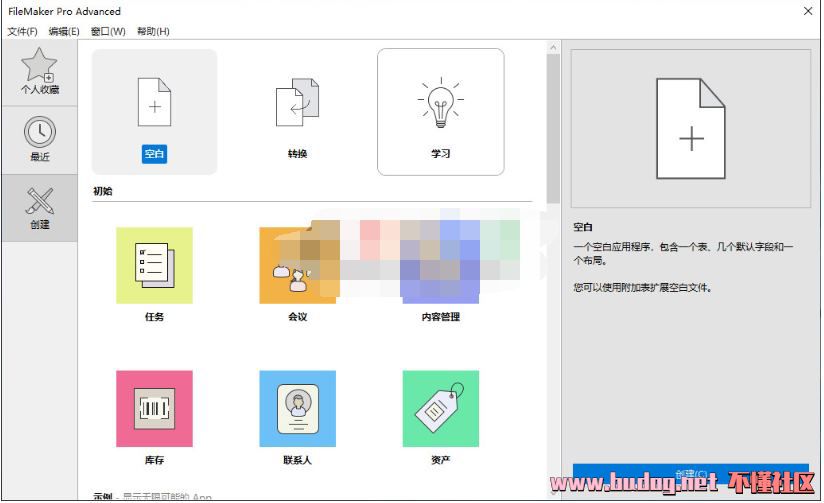This screenshot has width=824, height=503.
Task: Click the blue 创建 create button
Action: pos(691,473)
